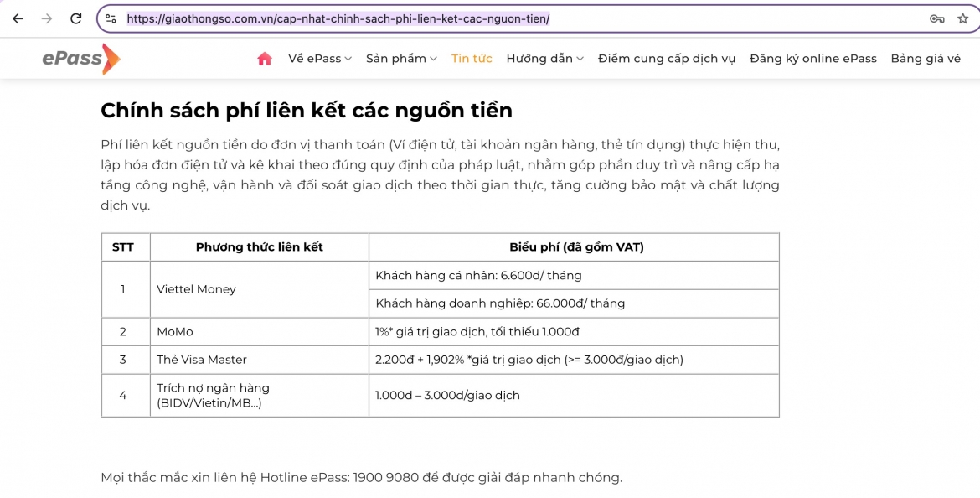Image resolution: width=980 pixels, height=498 pixels.
Task: Open Điểm cung cấp dịch vụ
Action: pos(666,59)
